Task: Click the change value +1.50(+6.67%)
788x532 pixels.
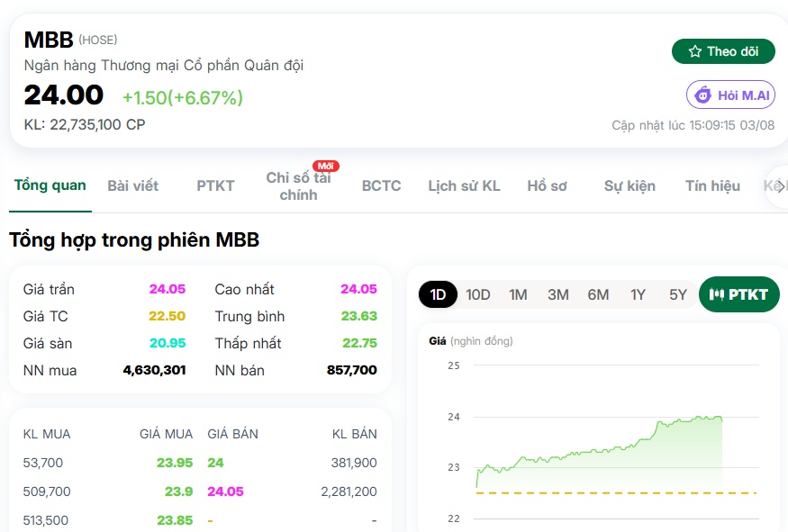Action: click(x=183, y=97)
